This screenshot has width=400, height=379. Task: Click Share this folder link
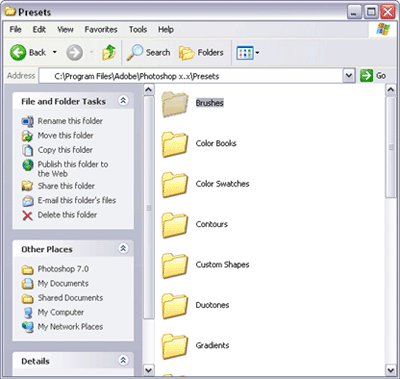66,186
